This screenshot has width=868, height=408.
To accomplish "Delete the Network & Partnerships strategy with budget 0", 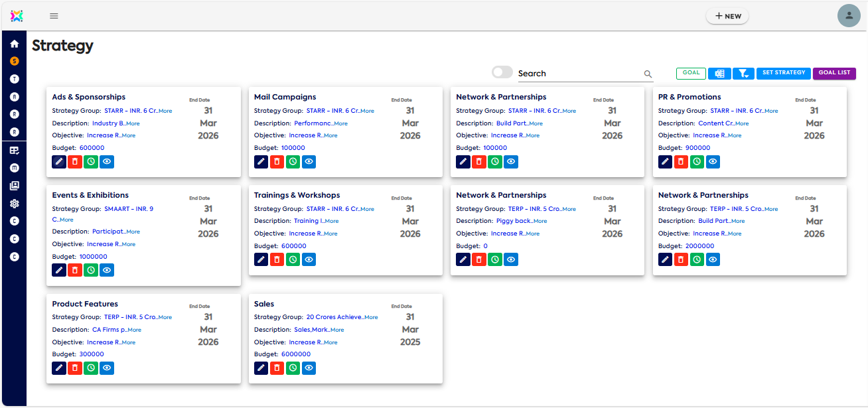I will click(479, 259).
